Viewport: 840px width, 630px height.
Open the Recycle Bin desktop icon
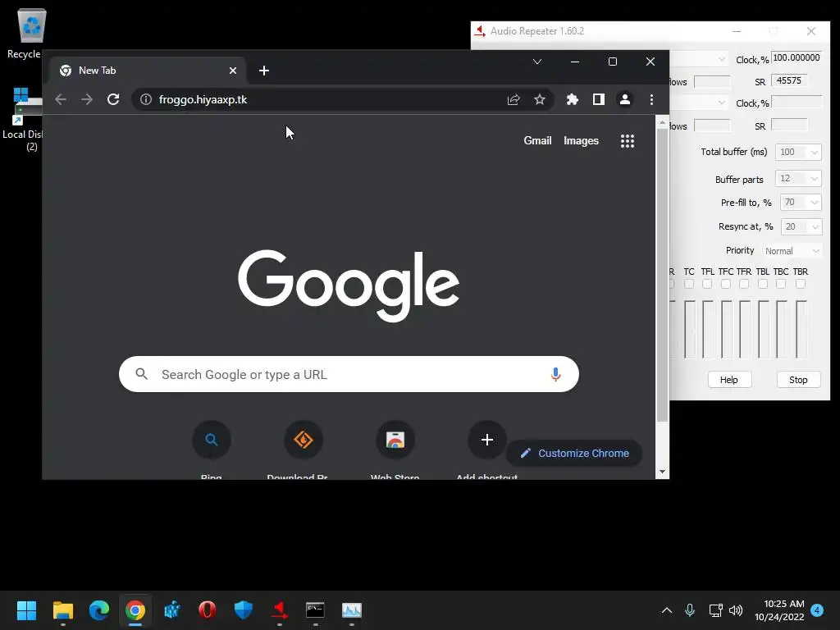(31, 33)
